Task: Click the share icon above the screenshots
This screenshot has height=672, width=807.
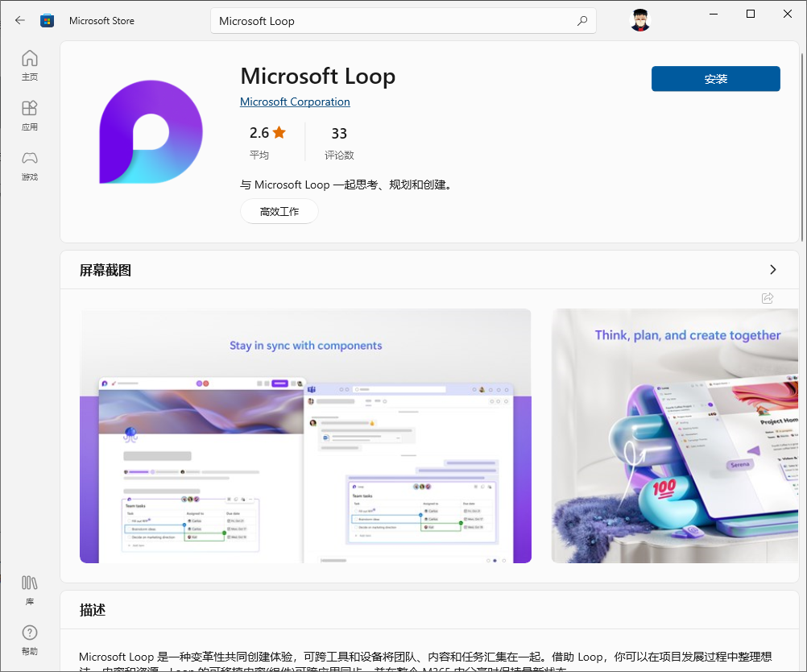Action: point(766,298)
